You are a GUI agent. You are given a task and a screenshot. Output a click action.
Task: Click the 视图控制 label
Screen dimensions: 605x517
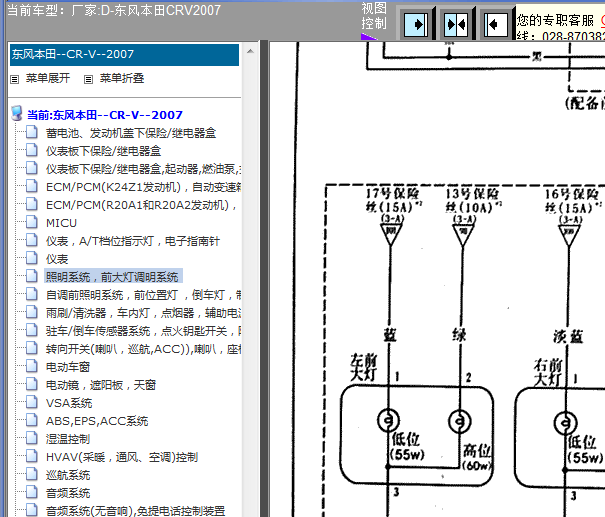tap(374, 16)
